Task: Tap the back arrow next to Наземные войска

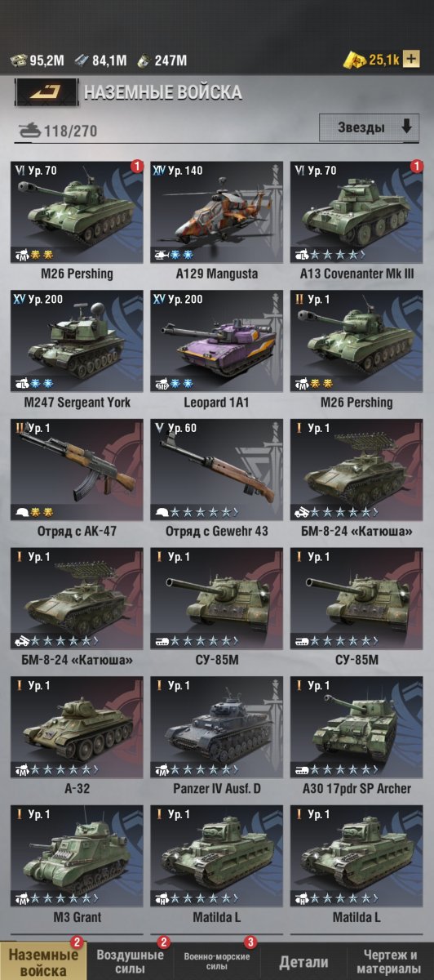Action: coord(46,92)
